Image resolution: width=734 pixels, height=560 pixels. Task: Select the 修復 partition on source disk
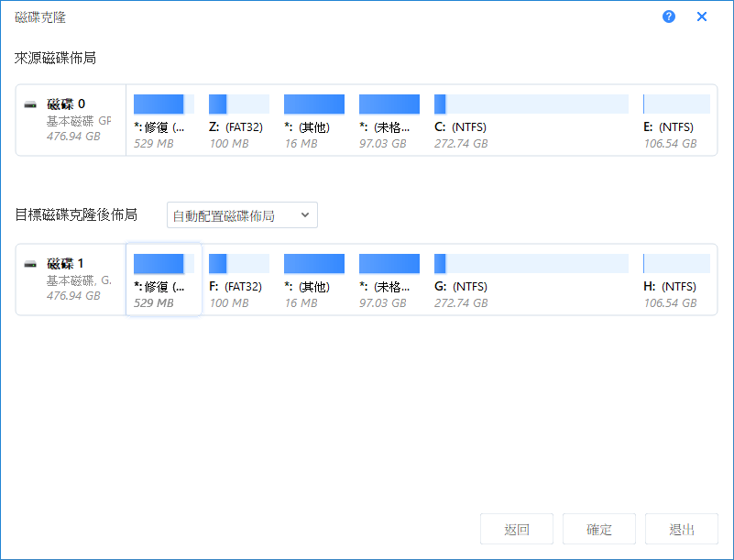pos(162,104)
